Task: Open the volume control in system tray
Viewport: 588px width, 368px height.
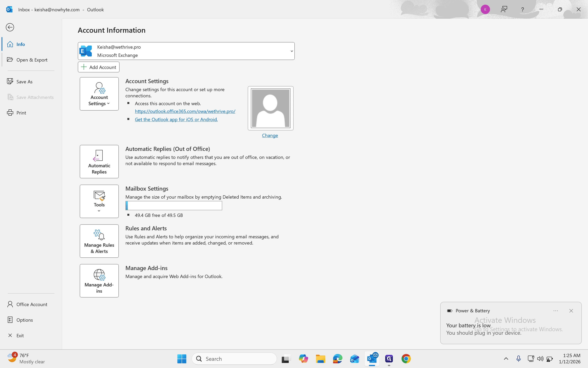Action: (540, 358)
